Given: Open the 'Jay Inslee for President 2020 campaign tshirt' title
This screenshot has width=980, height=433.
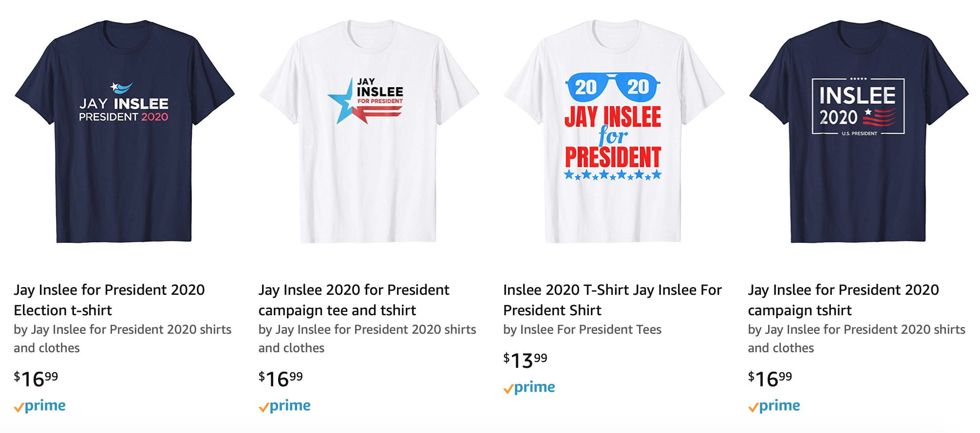Looking at the screenshot, I should tap(844, 300).
